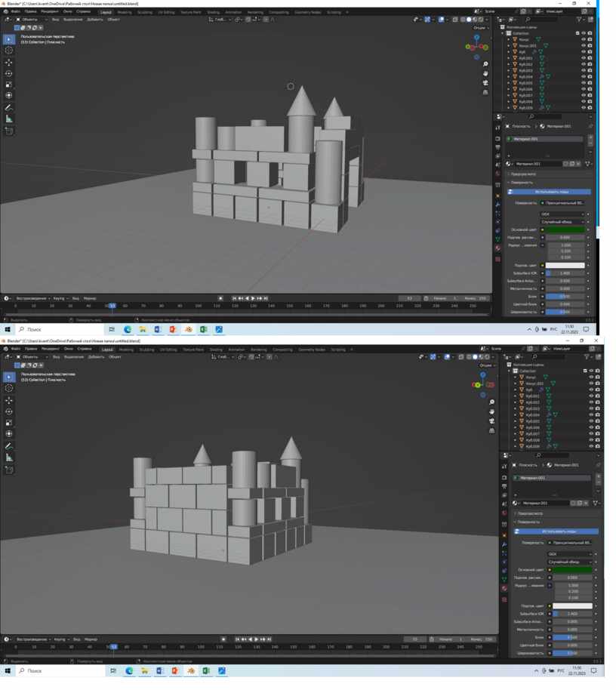This screenshot has height=690, width=616.
Task: Toggle the Collection checkbox in the top outliner
Action: click(x=577, y=33)
